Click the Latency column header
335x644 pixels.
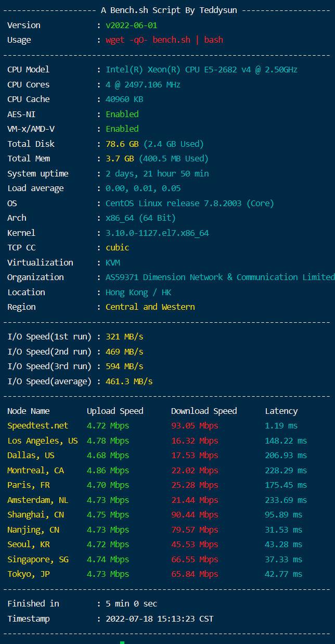pos(281,411)
